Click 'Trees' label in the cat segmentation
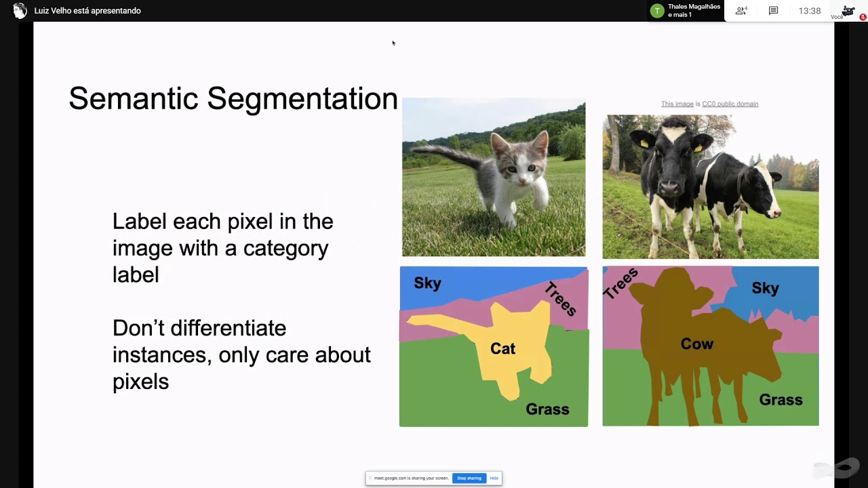Viewport: 868px width, 488px height. point(560,299)
